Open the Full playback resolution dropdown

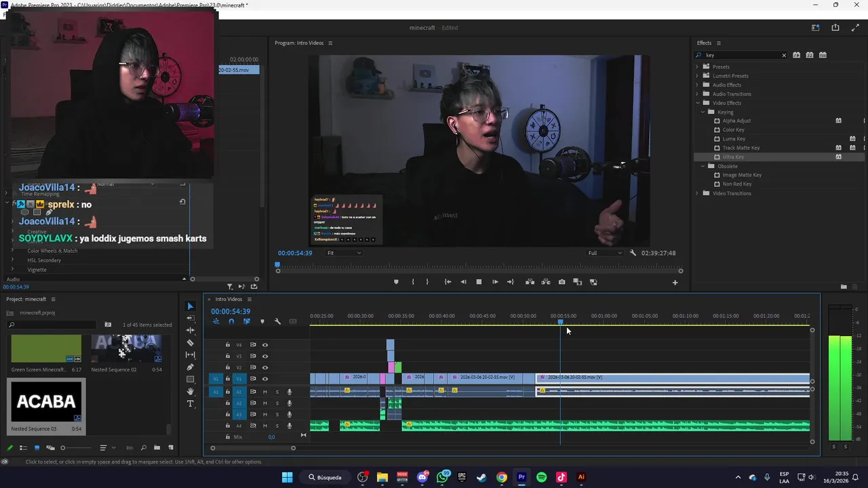pos(605,253)
